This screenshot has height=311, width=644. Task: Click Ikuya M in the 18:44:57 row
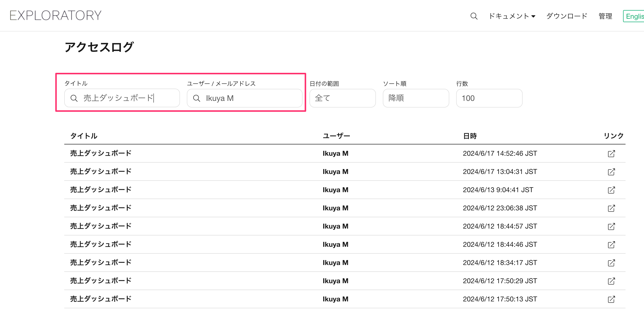tap(335, 226)
